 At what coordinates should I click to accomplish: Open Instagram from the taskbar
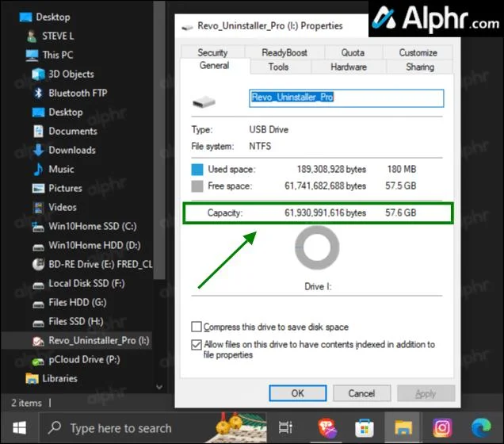click(442, 428)
